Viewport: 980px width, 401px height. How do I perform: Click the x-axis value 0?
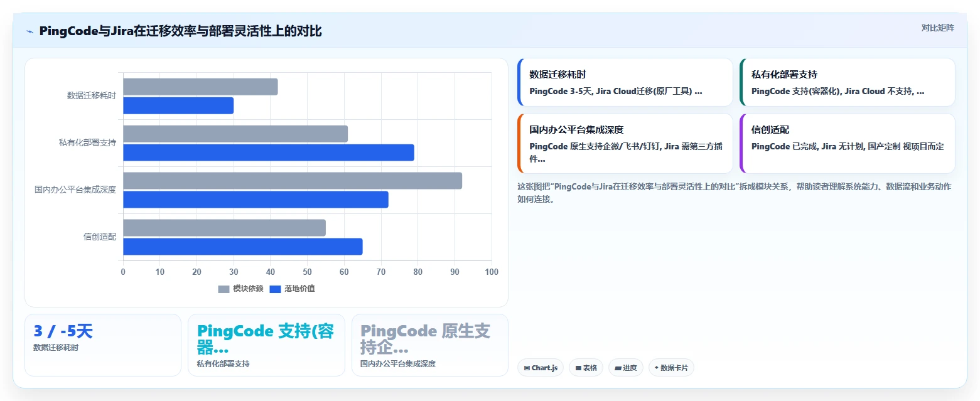coord(123,272)
